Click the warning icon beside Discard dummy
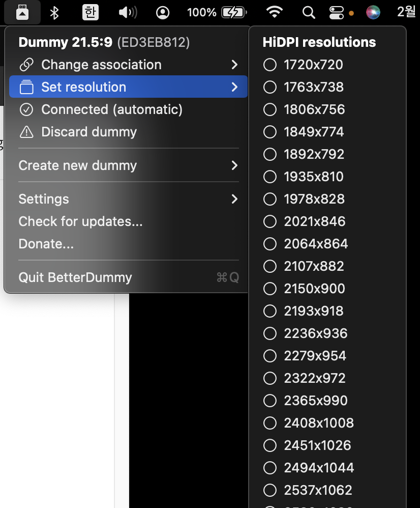The height and width of the screenshot is (508, 420). coord(26,132)
